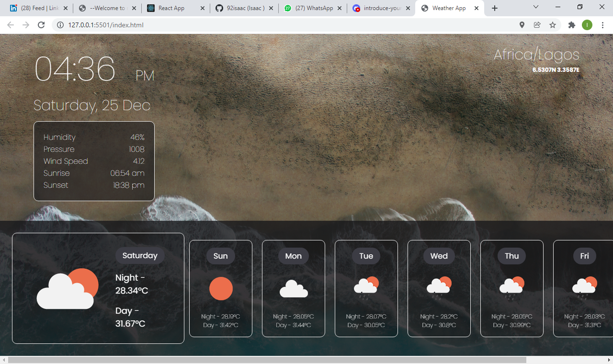613x364 pixels.
Task: Close the LinkedIn Feed tab
Action: (x=66, y=8)
